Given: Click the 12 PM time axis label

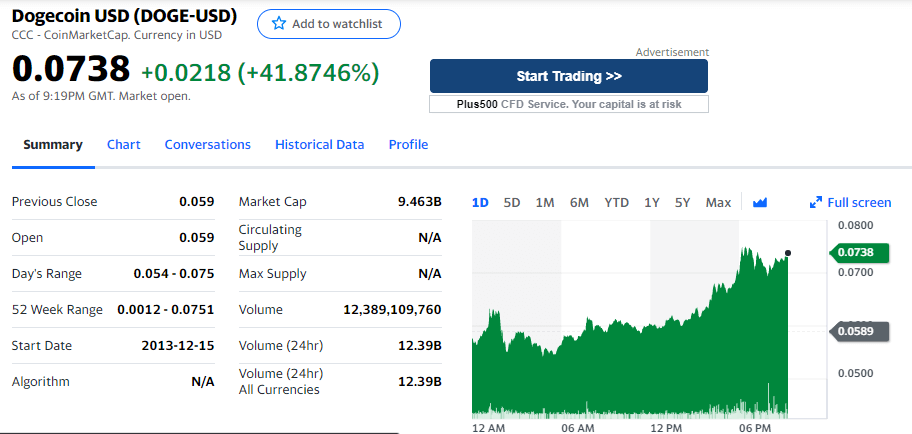Looking at the screenshot, I should 665,428.
